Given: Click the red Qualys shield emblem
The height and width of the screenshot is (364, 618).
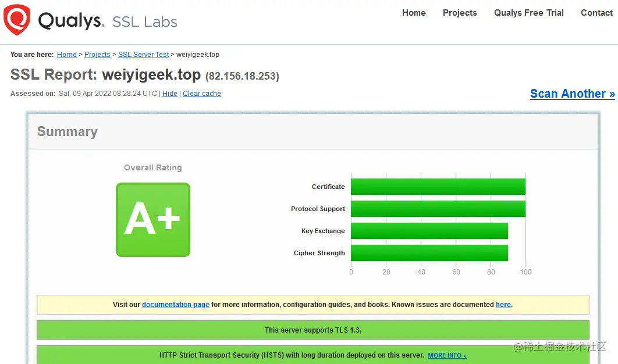Looking at the screenshot, I should [16, 19].
